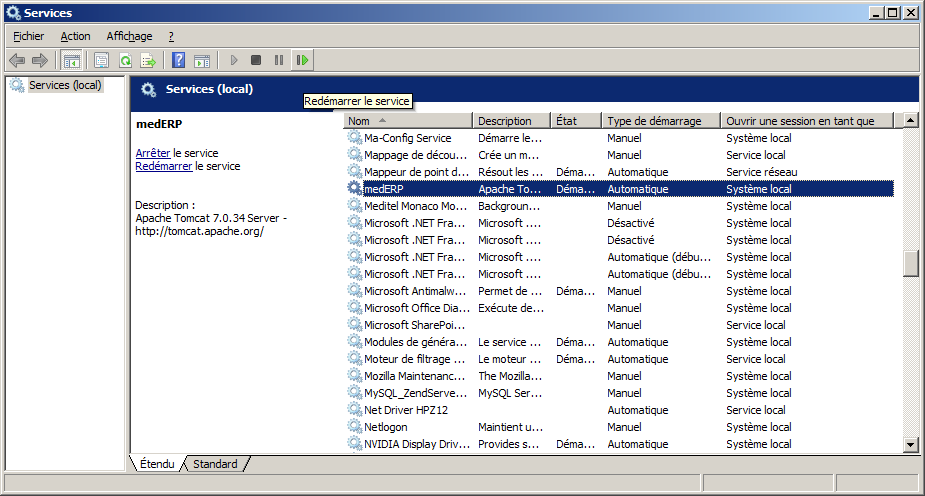Viewport: 925px width, 496px height.
Task: Select the MySQL_ZendServe… service
Action: (619, 393)
